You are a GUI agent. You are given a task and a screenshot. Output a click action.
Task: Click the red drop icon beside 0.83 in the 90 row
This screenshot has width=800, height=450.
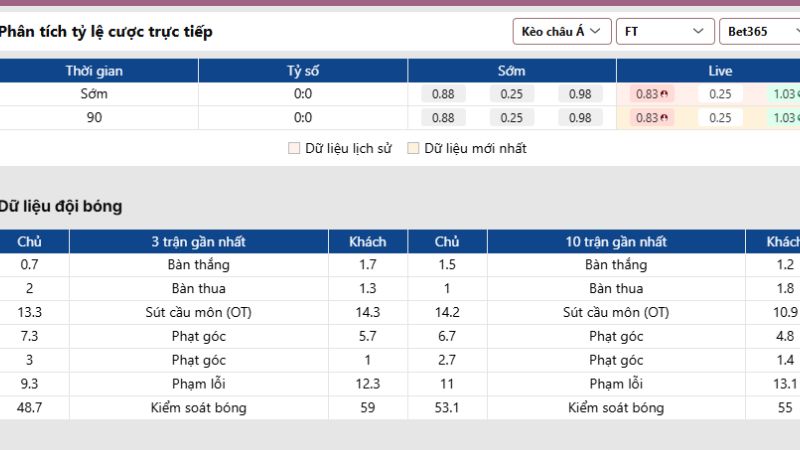point(664,117)
